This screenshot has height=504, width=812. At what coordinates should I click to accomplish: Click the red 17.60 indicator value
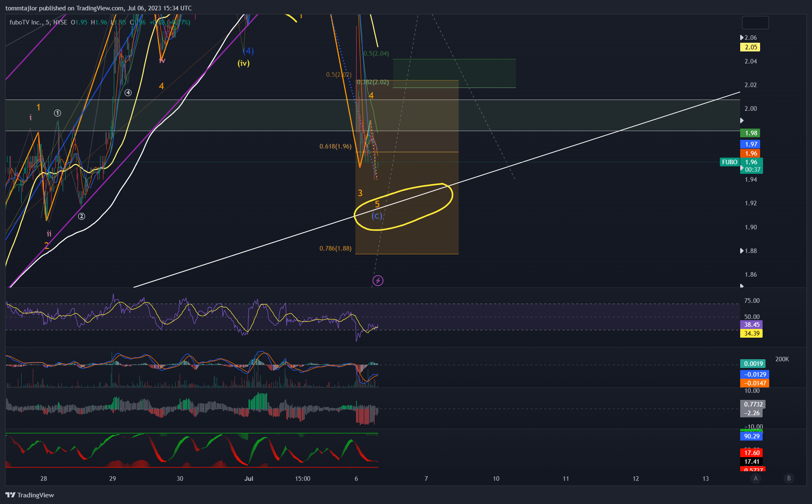pos(752,453)
